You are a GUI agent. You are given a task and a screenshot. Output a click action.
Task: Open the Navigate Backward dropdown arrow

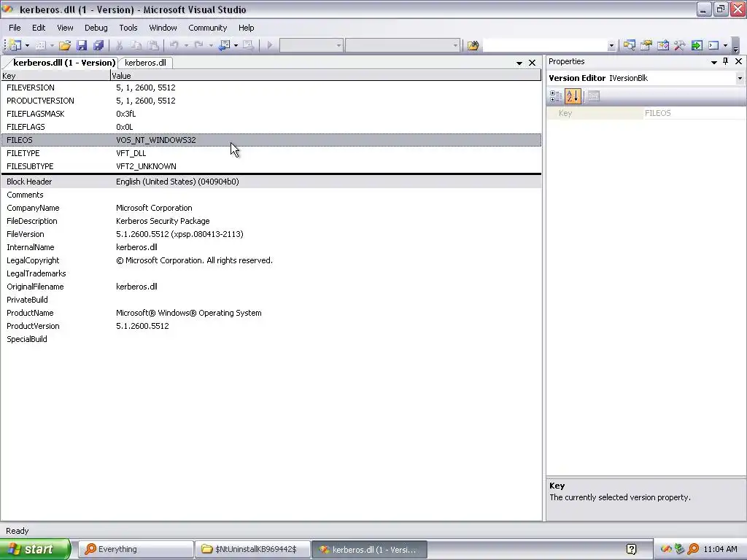(x=236, y=46)
